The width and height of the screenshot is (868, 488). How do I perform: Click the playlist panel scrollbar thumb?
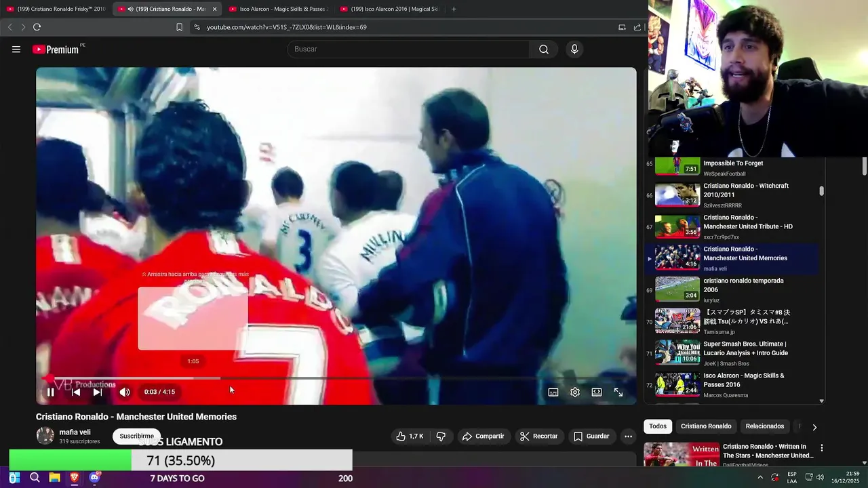click(x=822, y=191)
